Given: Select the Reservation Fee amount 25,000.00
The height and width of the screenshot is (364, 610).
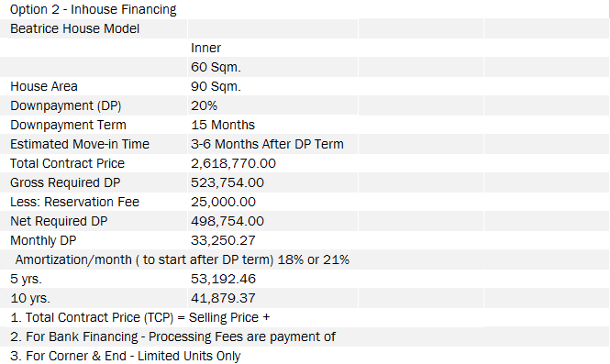Looking at the screenshot, I should 223,202.
